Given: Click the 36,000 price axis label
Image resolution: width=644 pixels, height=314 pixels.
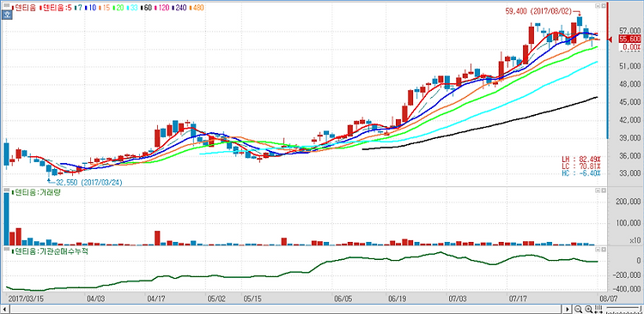Looking at the screenshot, I should [629, 156].
